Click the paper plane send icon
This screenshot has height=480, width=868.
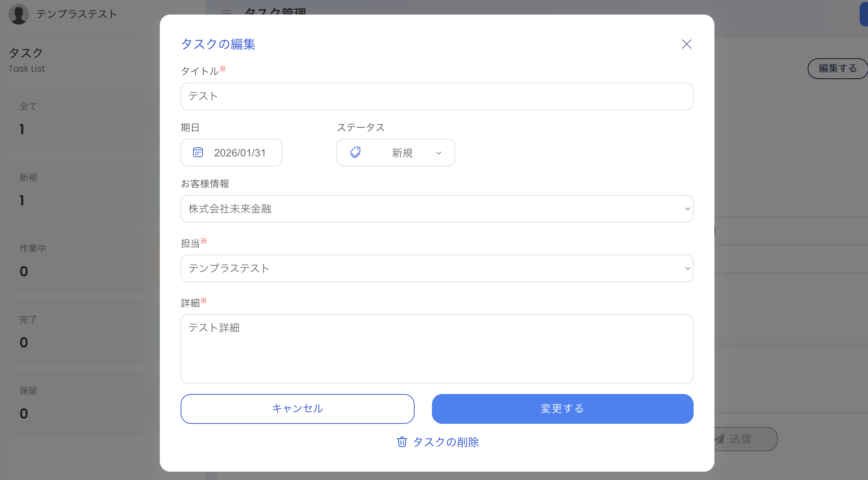(x=721, y=439)
